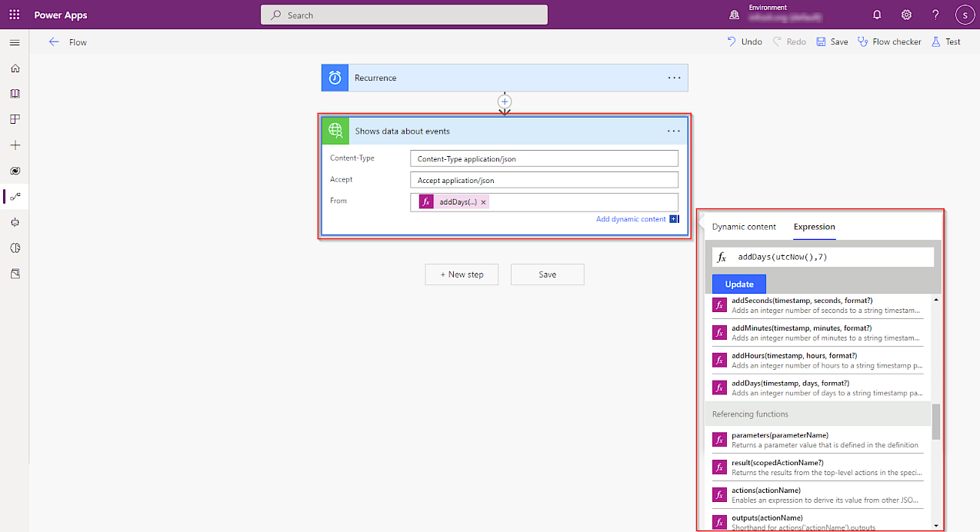Click the function list scroll-down arrow
Viewport: 980px width, 532px height.
click(x=936, y=526)
